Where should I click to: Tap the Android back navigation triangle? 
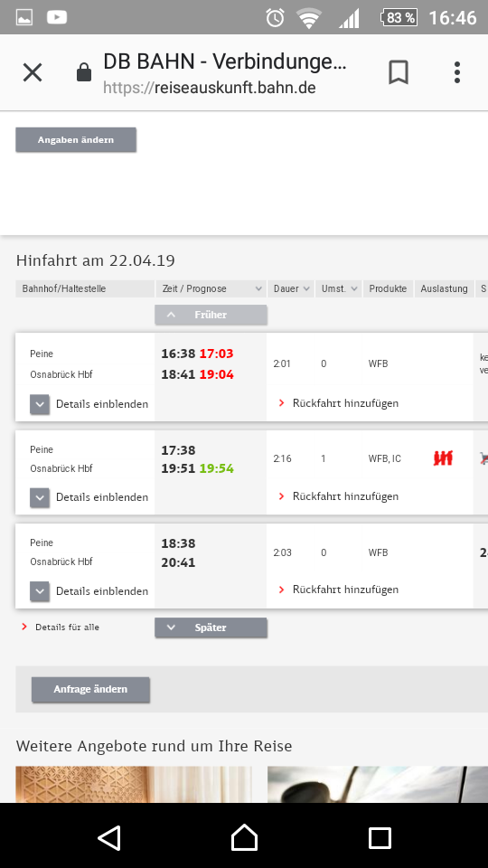tap(109, 838)
